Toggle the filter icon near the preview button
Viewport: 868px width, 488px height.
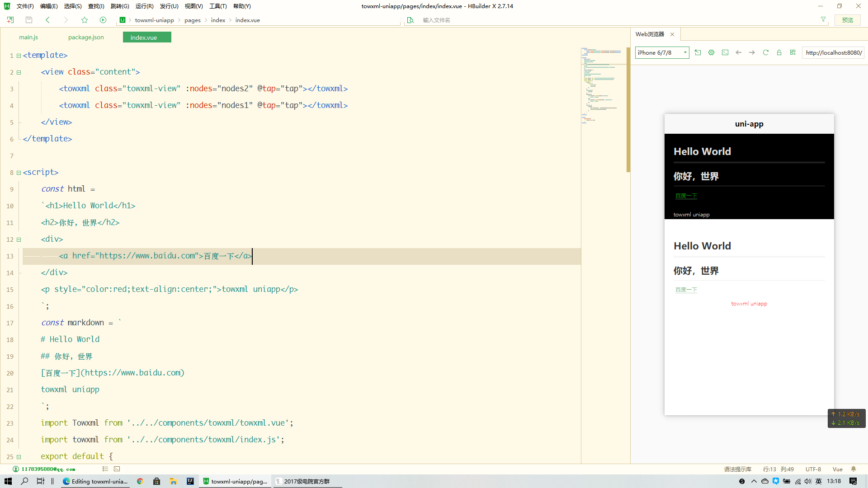pos(823,20)
